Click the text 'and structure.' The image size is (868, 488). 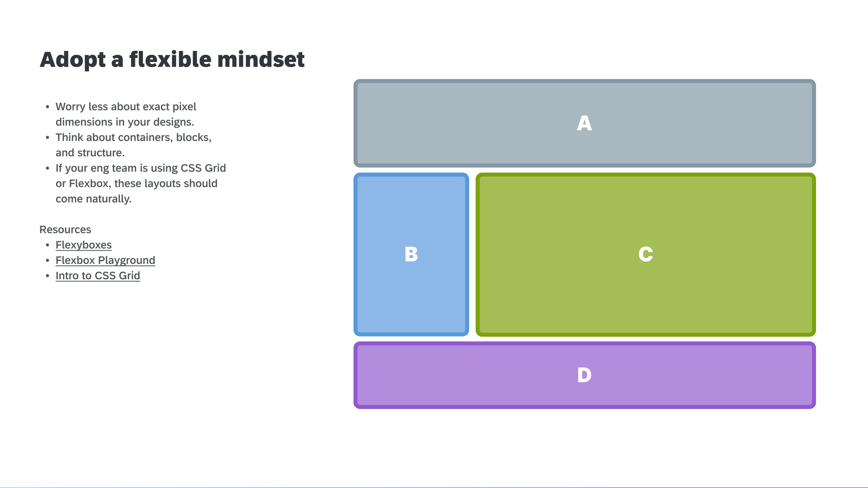point(90,153)
